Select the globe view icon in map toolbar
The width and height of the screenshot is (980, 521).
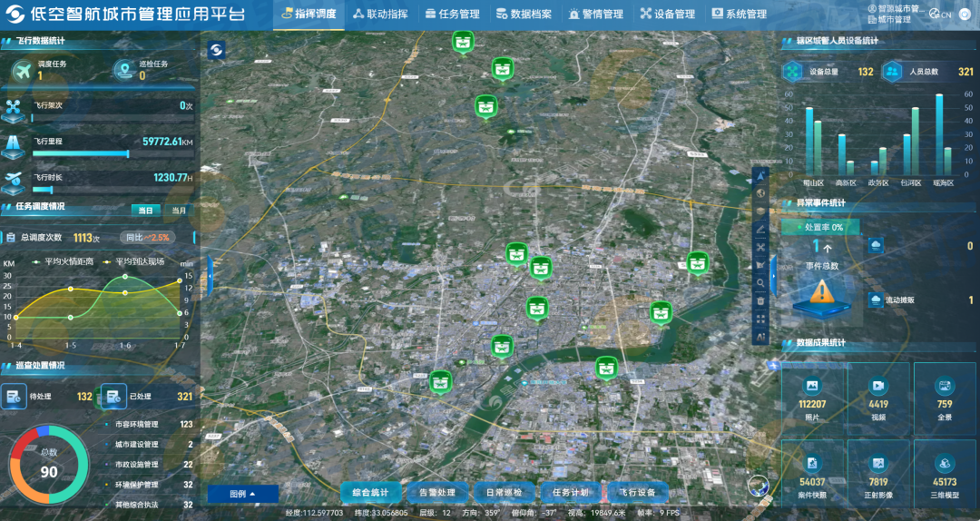[760, 193]
